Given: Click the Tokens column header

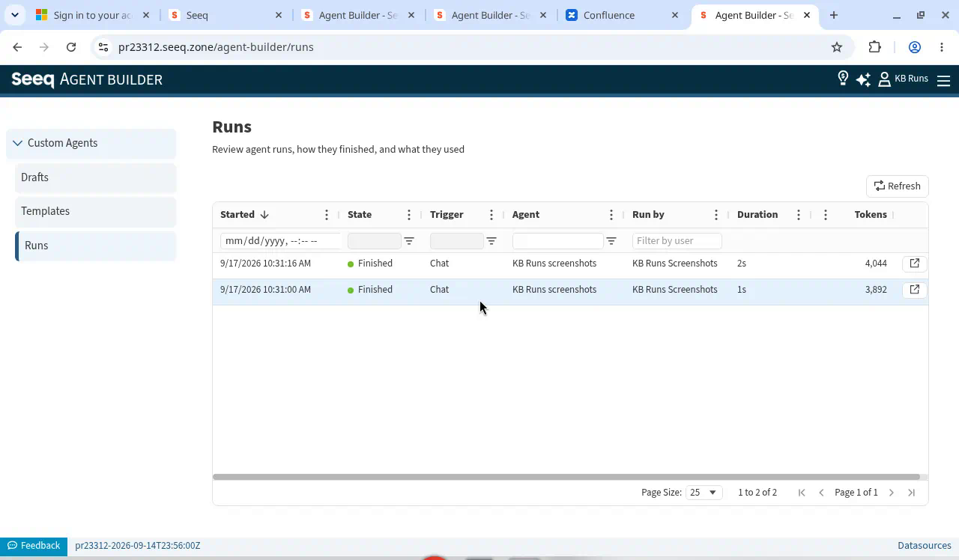Looking at the screenshot, I should (x=871, y=215).
